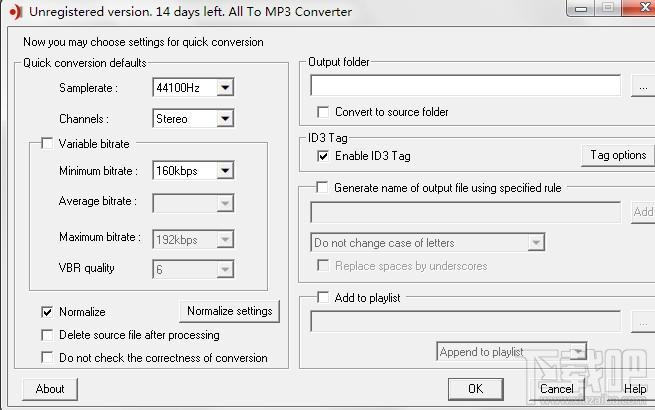655x410 pixels.
Task: Browse for playlist file with ellipsis button
Action: [x=643, y=322]
